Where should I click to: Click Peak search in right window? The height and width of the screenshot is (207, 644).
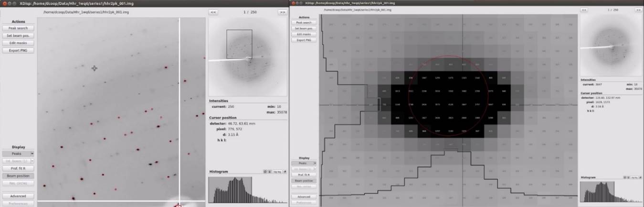304,22
